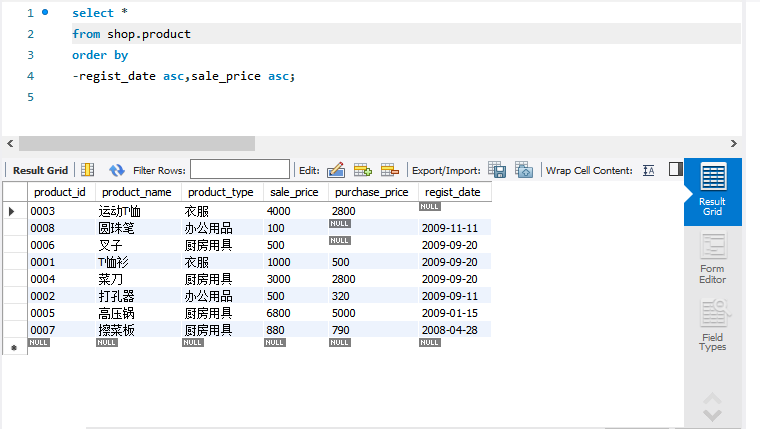Select purchase price cell 5000
Image resolution: width=760 pixels, height=429 pixels.
pyautogui.click(x=373, y=313)
